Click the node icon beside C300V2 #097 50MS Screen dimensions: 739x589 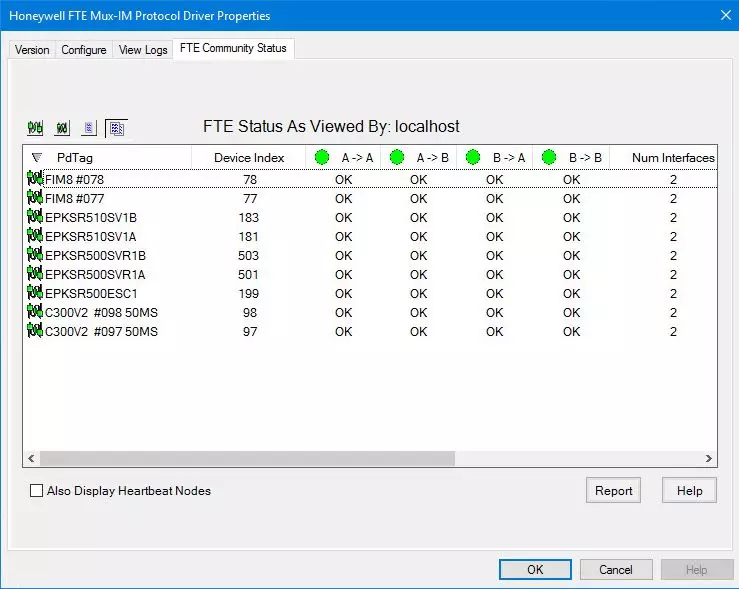click(35, 331)
